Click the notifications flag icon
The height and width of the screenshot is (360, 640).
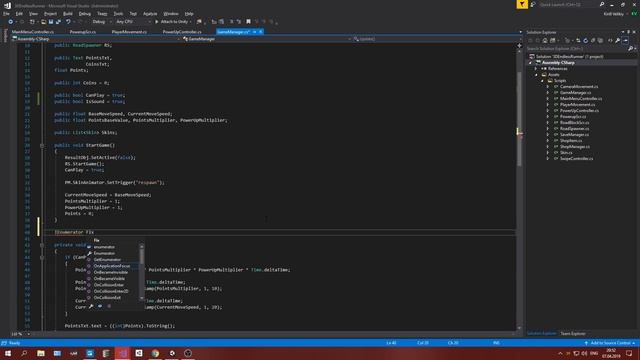point(522,4)
